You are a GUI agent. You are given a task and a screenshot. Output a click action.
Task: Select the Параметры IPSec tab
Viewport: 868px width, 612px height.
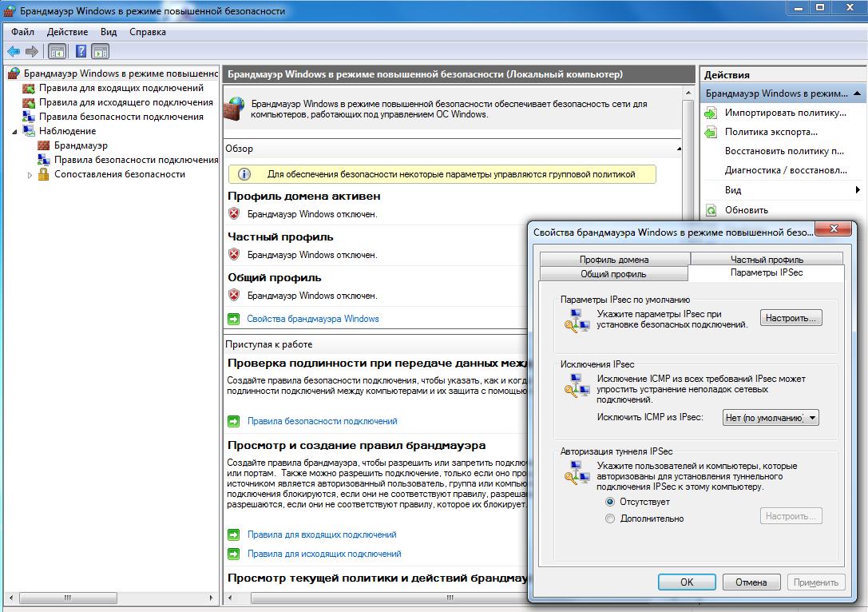click(767, 272)
